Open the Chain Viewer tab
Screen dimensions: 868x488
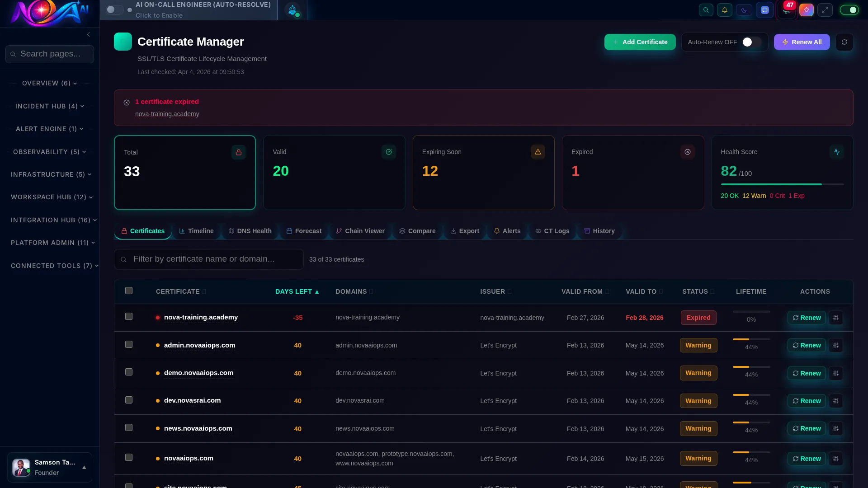click(360, 231)
